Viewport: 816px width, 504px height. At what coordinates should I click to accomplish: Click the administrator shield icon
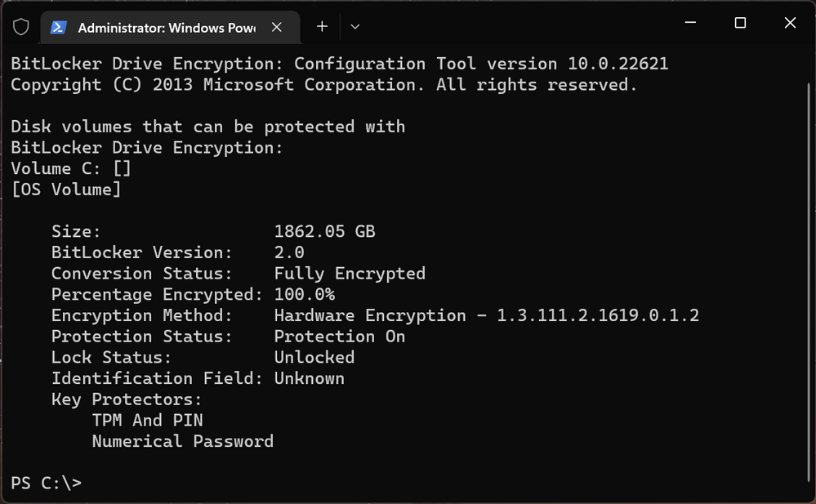pos(20,27)
